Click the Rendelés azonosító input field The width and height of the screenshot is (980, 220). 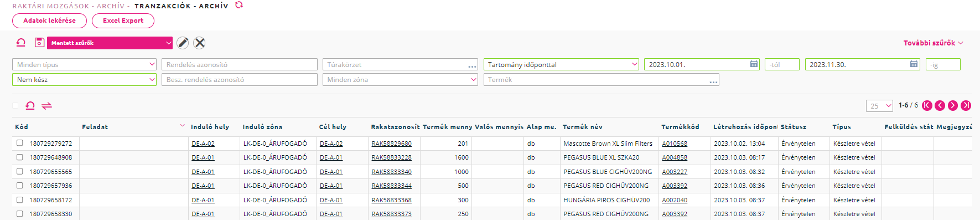tap(240, 64)
